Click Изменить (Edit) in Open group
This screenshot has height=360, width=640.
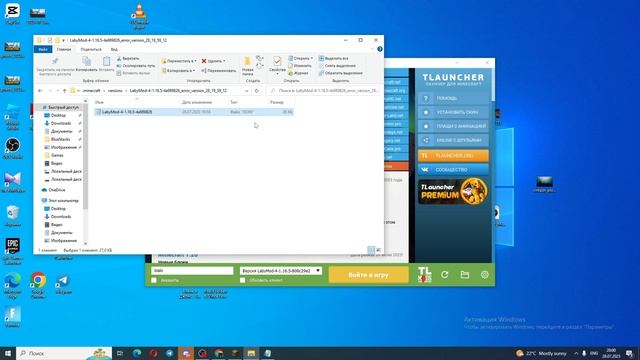pos(300,66)
